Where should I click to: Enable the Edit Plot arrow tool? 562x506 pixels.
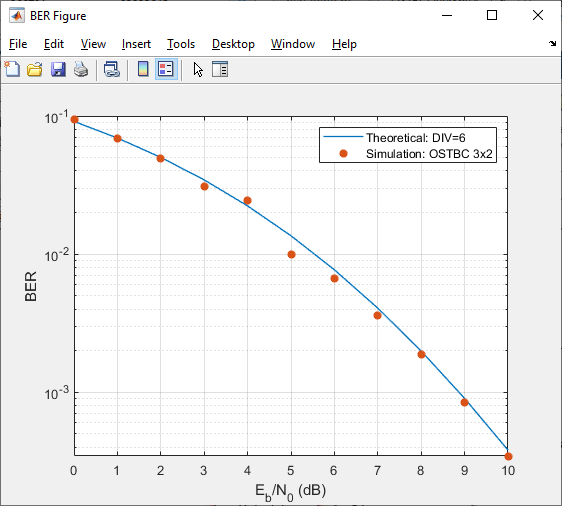(198, 69)
